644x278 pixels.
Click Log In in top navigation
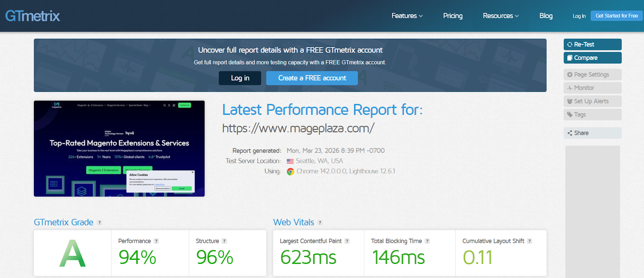point(579,16)
